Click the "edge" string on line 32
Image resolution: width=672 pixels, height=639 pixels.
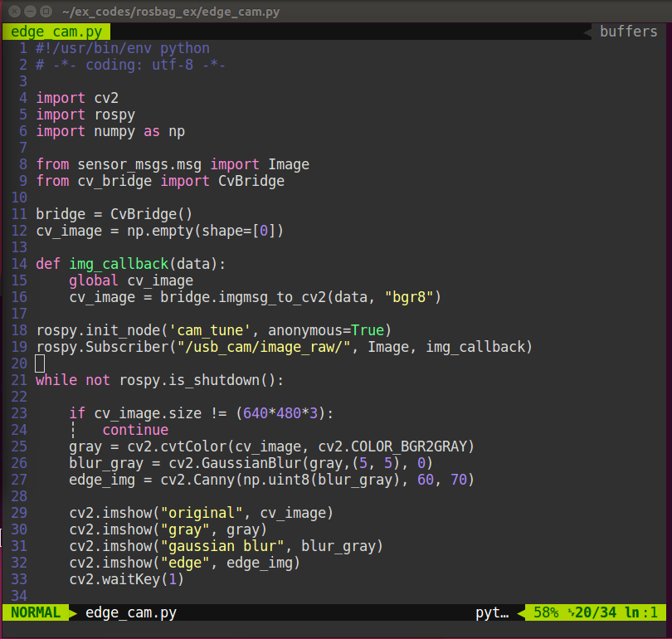pos(185,563)
